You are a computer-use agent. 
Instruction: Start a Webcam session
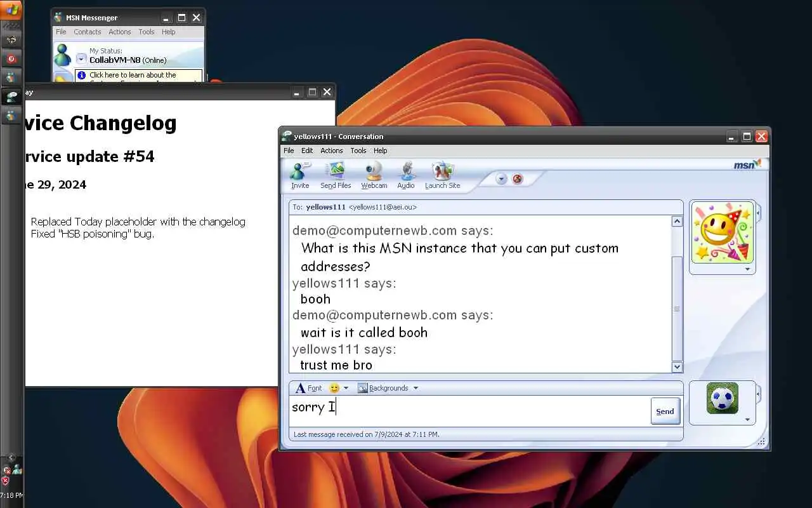pyautogui.click(x=374, y=175)
